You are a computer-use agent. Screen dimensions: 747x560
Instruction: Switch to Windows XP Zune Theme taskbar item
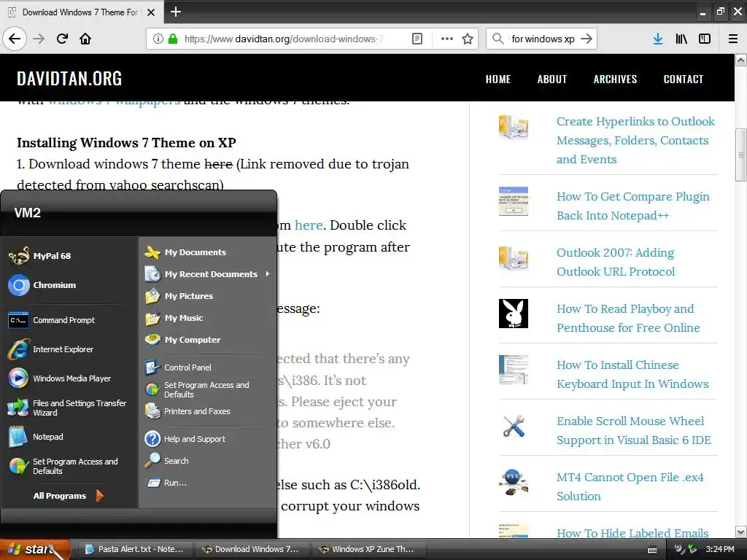pyautogui.click(x=369, y=549)
